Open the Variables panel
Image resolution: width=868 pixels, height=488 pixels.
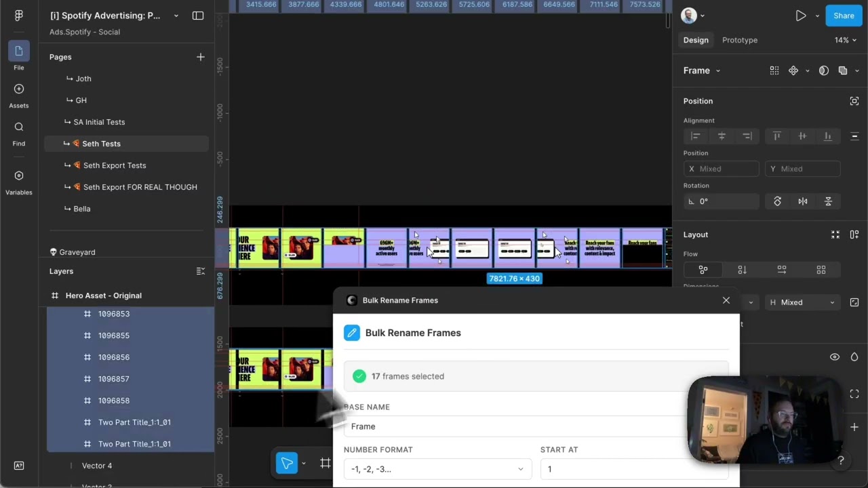pyautogui.click(x=18, y=182)
